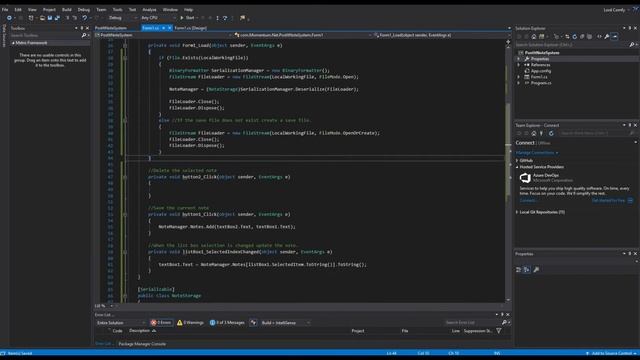The image size is (640, 360).
Task: Click the Save All toolbar icon
Action: click(57, 18)
